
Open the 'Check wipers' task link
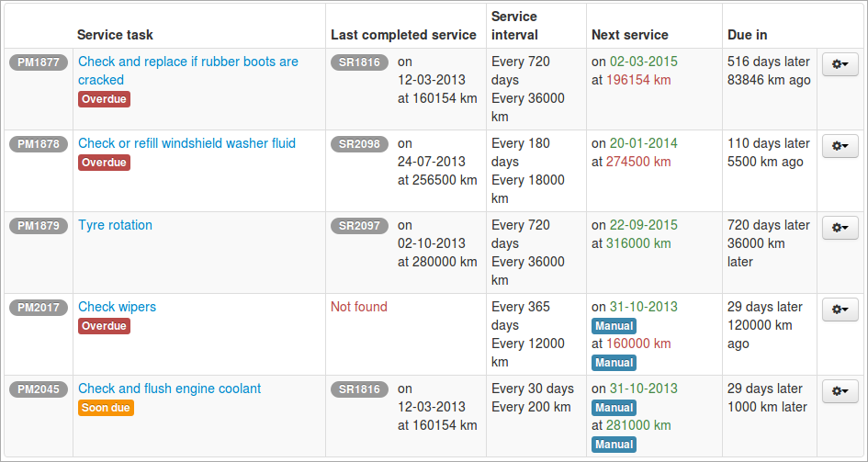click(118, 307)
